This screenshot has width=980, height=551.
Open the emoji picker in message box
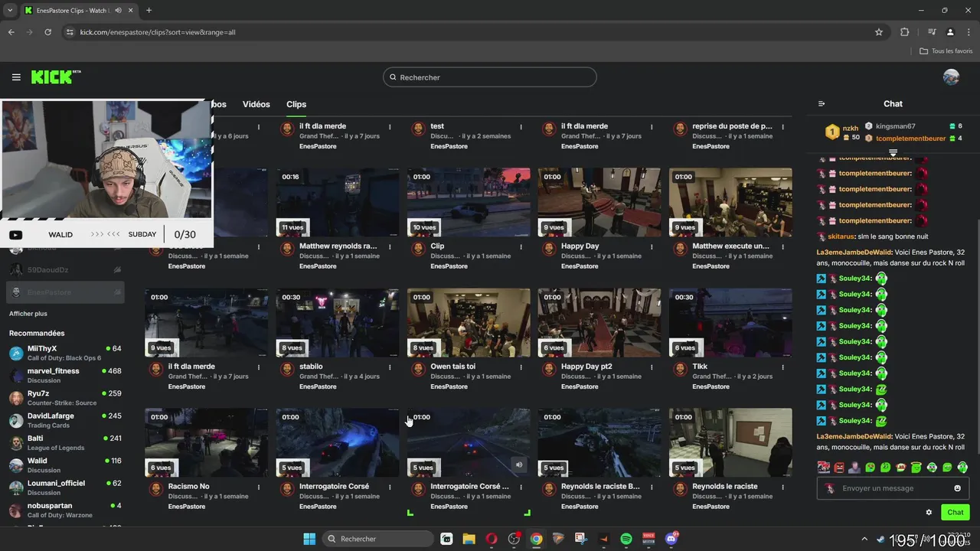pos(957,488)
